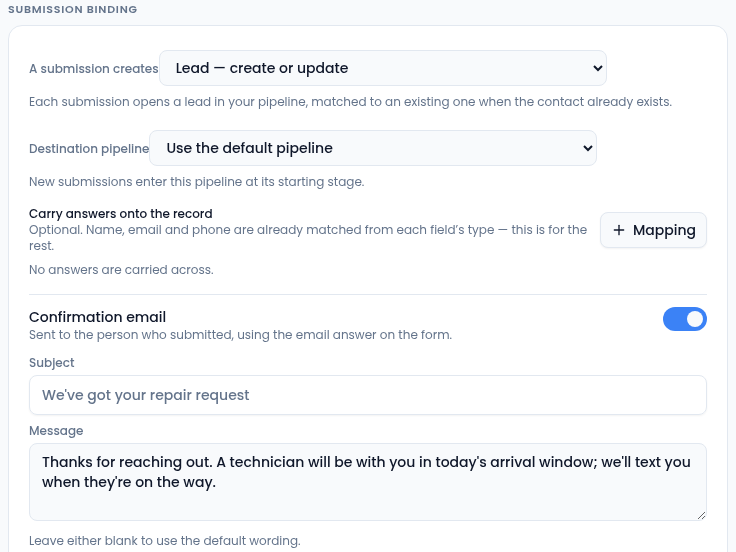736x552 pixels.
Task: Open the 'A submission creates' dropdown
Action: tap(383, 68)
